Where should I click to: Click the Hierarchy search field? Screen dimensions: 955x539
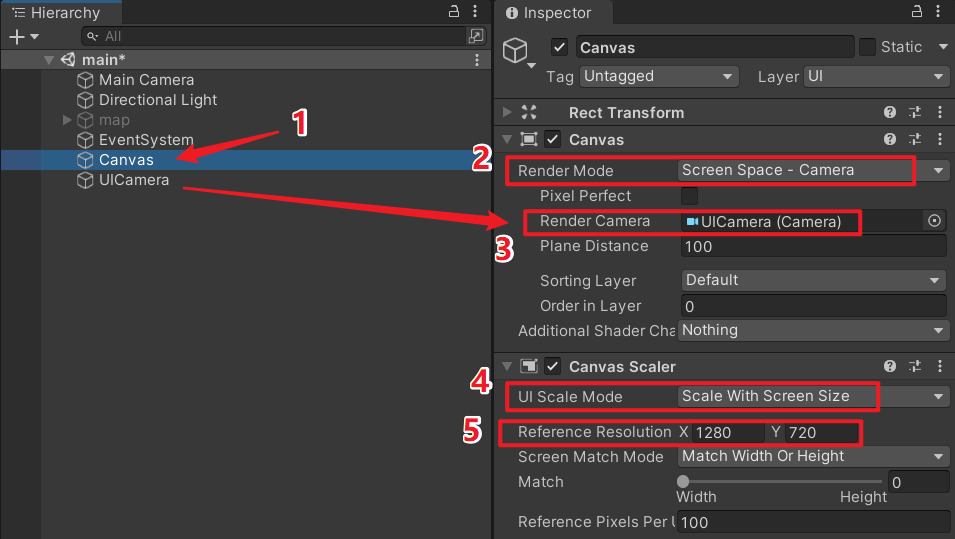274,37
